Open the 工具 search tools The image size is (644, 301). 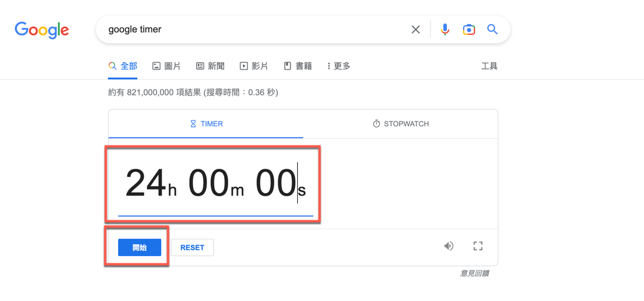(x=489, y=66)
